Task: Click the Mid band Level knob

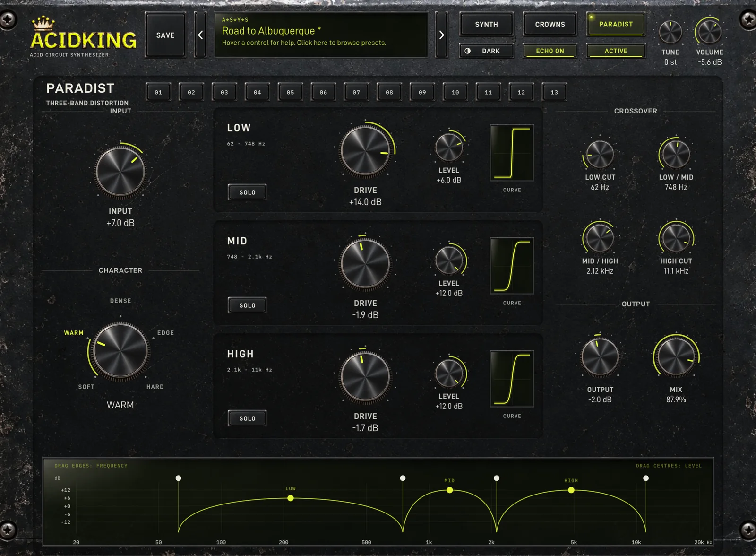Action: pyautogui.click(x=449, y=261)
